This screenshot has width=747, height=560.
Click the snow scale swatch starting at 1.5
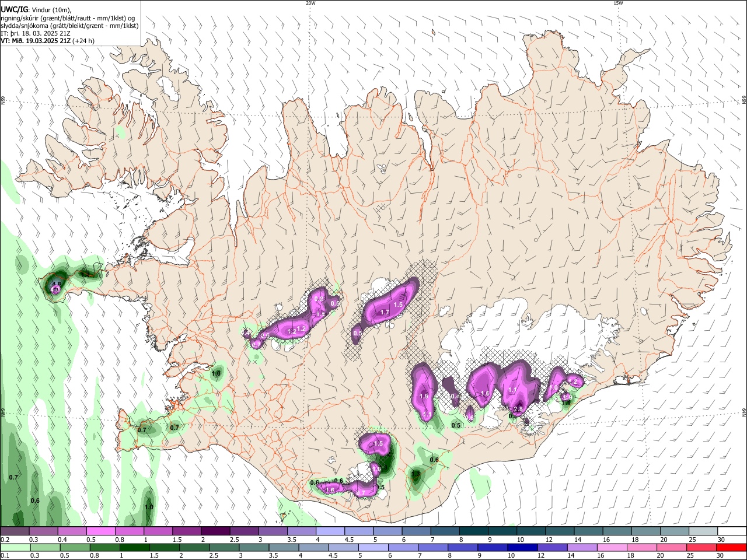point(187,531)
